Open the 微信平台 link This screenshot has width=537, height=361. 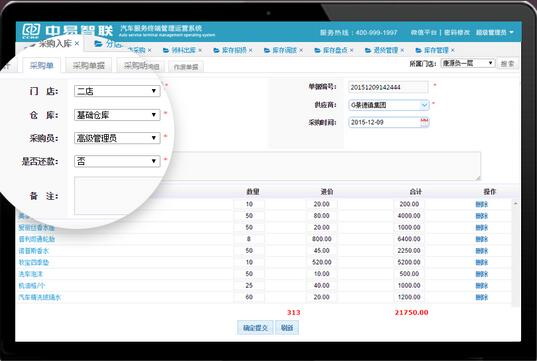[x=423, y=33]
